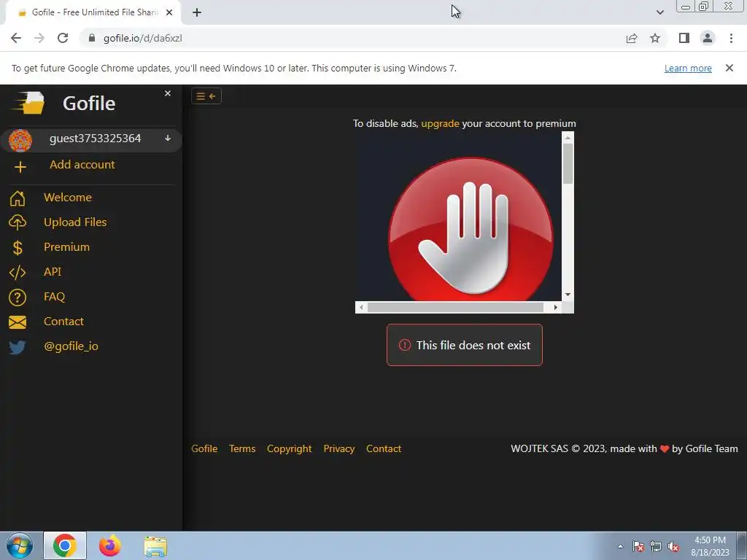Click the Upload Files cloud icon
Viewport: 747px width, 560px height.
[18, 222]
